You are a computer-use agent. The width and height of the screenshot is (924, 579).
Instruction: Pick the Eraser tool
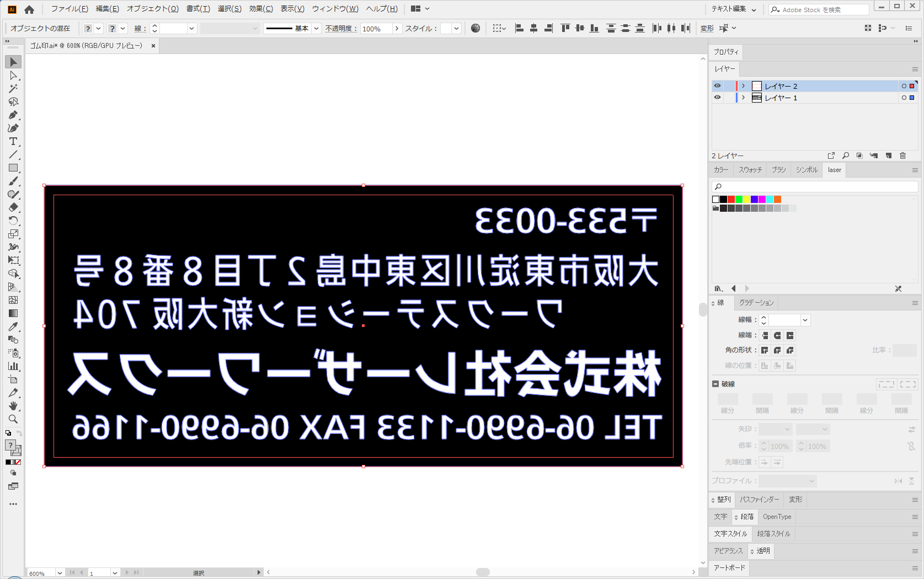13,208
